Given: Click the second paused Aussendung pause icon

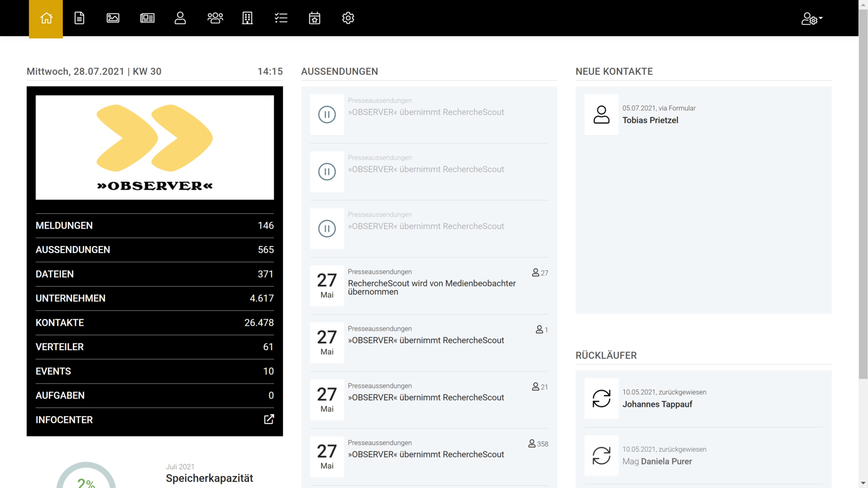Looking at the screenshot, I should 327,172.
